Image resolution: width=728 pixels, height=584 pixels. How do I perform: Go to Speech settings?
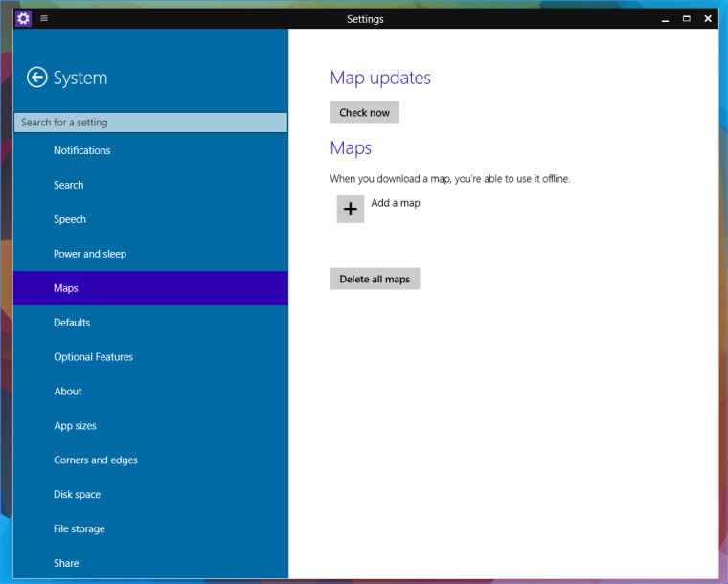click(x=70, y=219)
